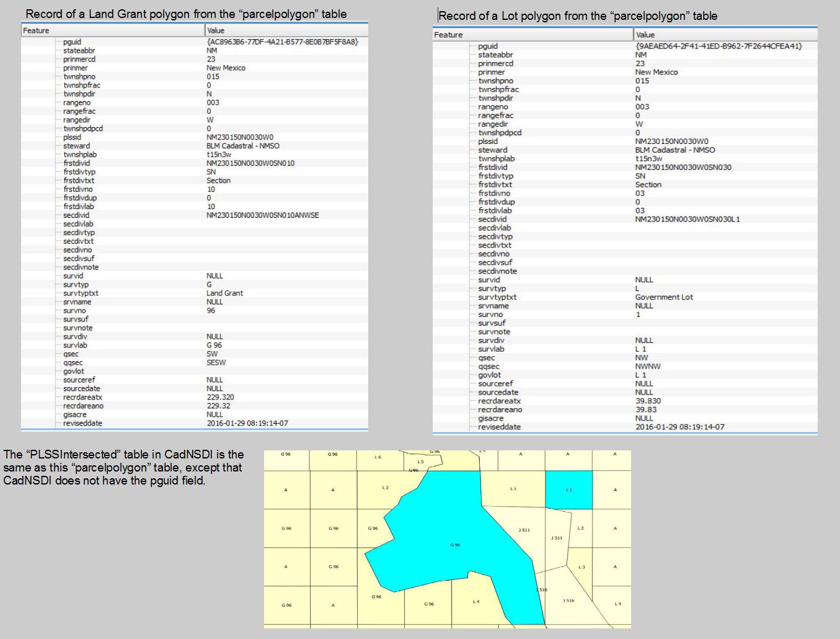Select gisacre field name in Lot table
The height and width of the screenshot is (639, 840).
point(490,418)
